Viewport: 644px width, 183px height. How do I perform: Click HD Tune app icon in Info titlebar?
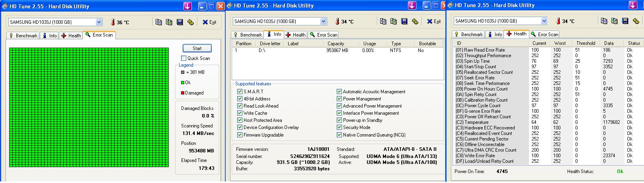click(x=229, y=5)
